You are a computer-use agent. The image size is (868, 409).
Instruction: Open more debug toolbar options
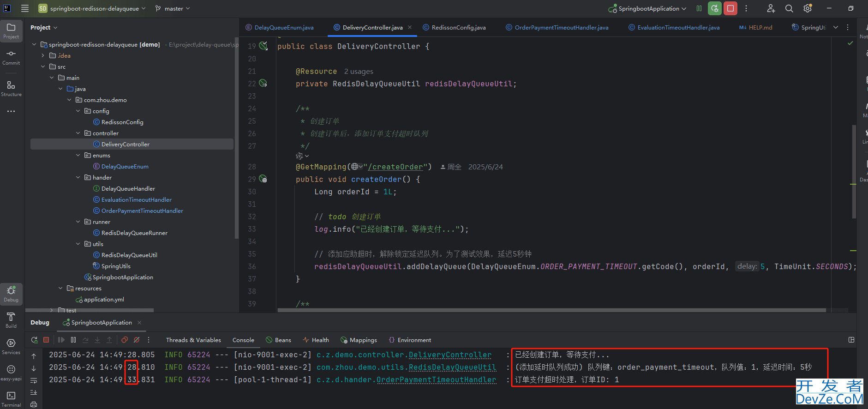click(149, 340)
